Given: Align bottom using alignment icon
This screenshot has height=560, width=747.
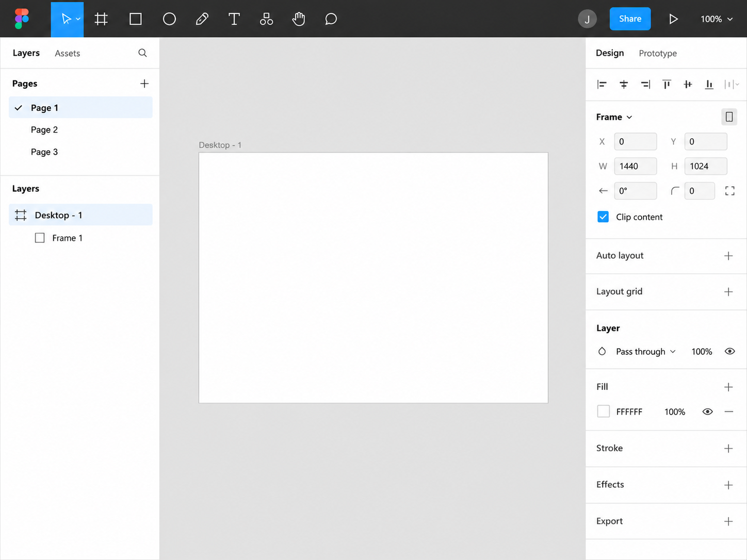Looking at the screenshot, I should [x=709, y=84].
